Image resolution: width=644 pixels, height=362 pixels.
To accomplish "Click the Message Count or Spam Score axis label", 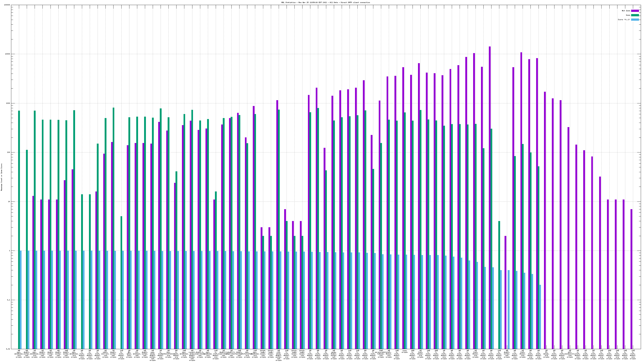I will click(1, 177).
